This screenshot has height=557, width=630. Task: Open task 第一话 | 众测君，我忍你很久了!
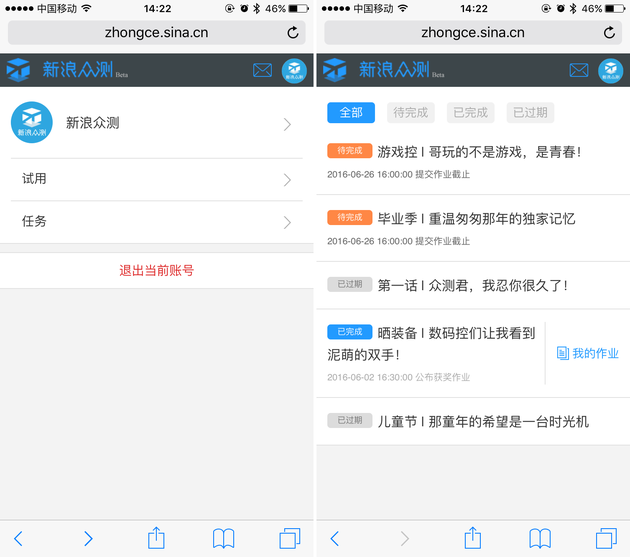coord(472,285)
